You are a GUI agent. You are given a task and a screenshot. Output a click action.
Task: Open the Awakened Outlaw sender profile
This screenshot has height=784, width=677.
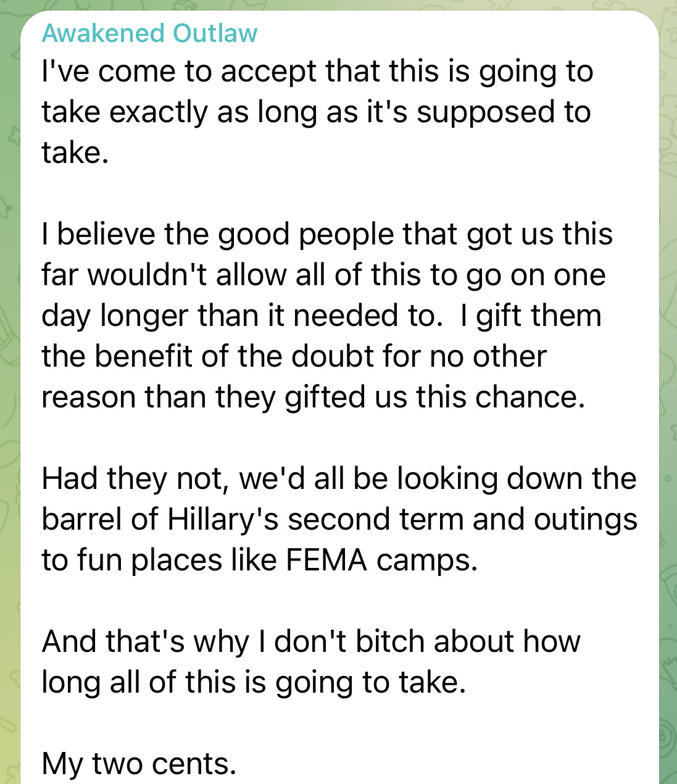[149, 33]
